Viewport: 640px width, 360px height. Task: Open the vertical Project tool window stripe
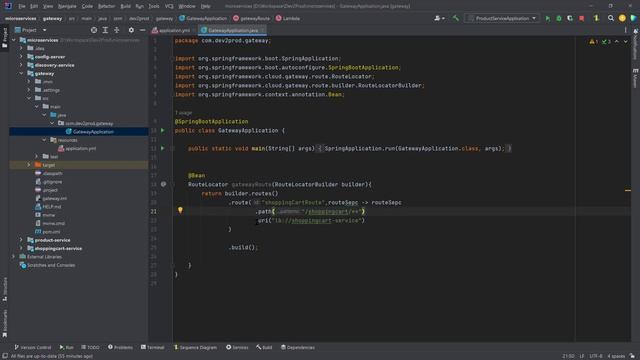(x=4, y=38)
